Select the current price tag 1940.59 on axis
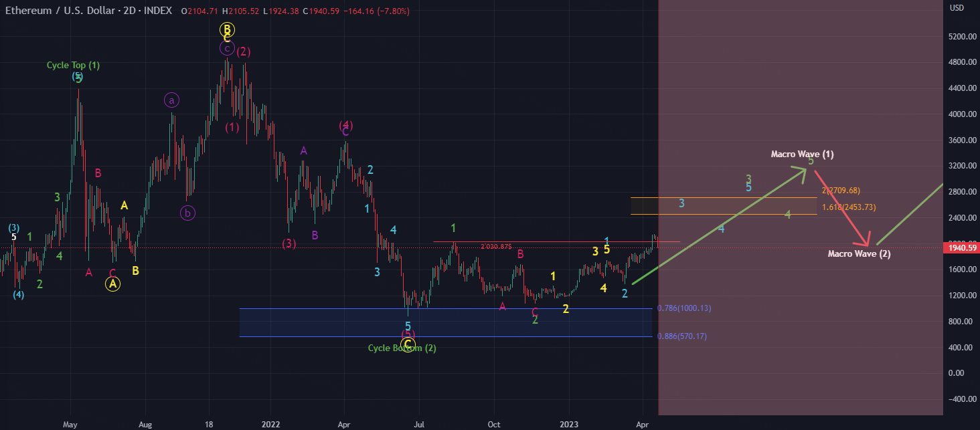The image size is (980, 430). pos(961,248)
